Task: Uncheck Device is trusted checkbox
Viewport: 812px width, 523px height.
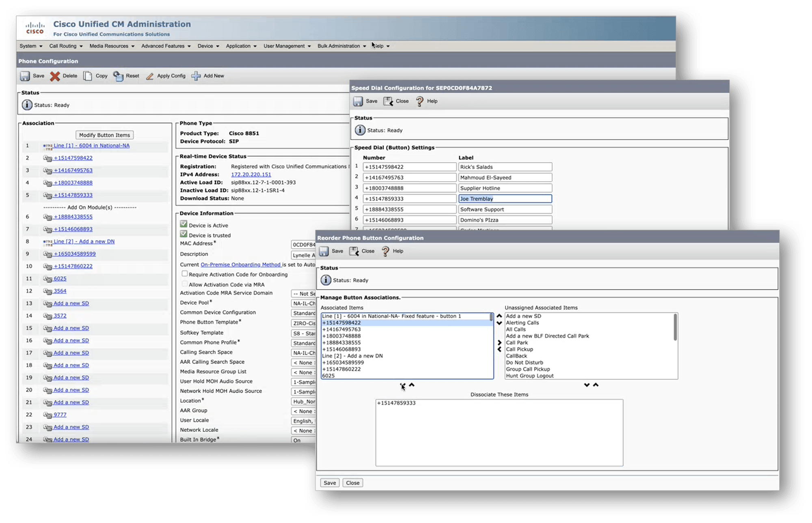Action: pyautogui.click(x=184, y=234)
